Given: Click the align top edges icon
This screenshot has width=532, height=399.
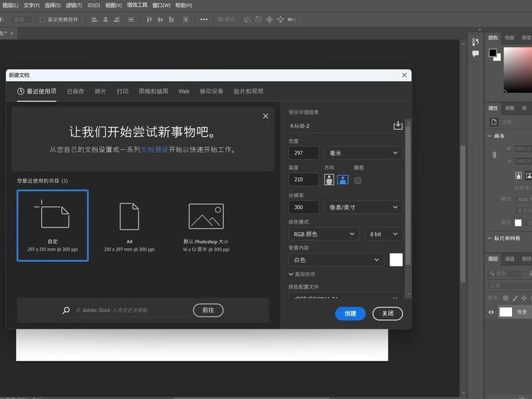Looking at the screenshot, I should click(x=149, y=20).
